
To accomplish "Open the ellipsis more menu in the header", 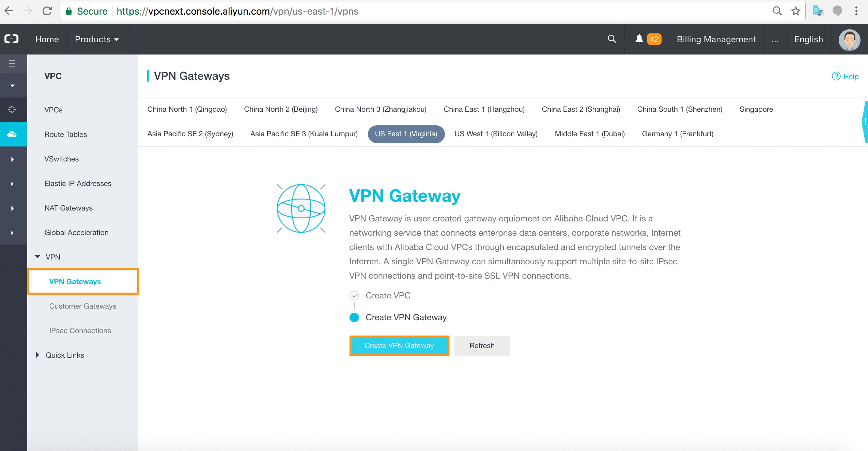I will (x=775, y=40).
